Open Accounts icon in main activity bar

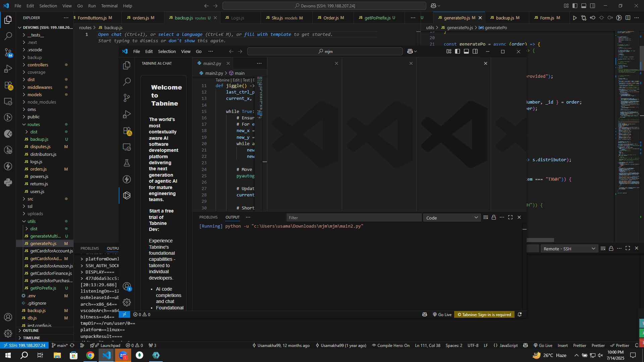(8, 317)
